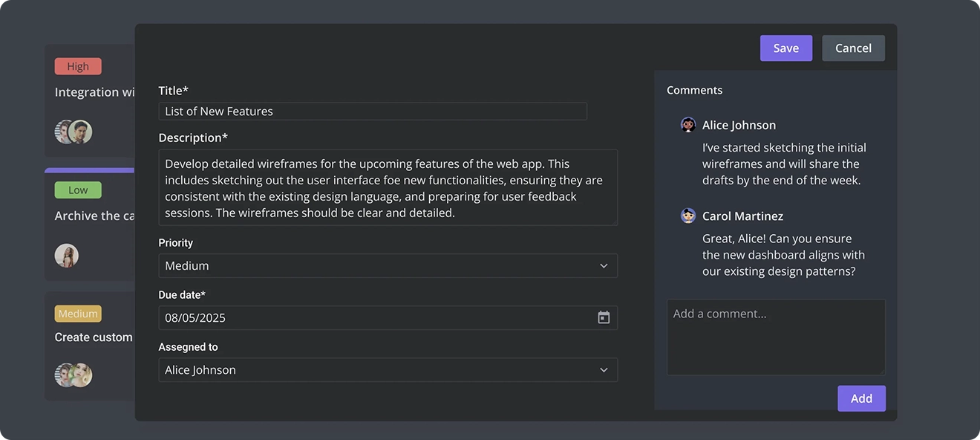Click the Title input field

[x=371, y=110]
